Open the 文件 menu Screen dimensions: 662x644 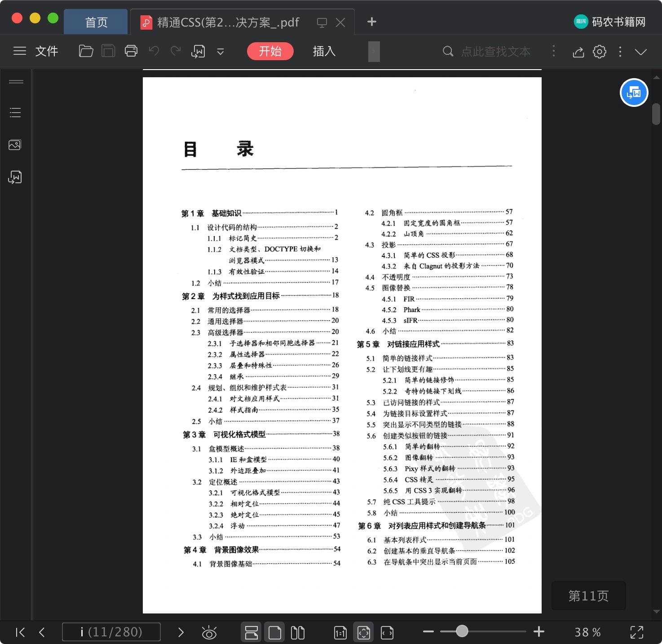tap(47, 51)
